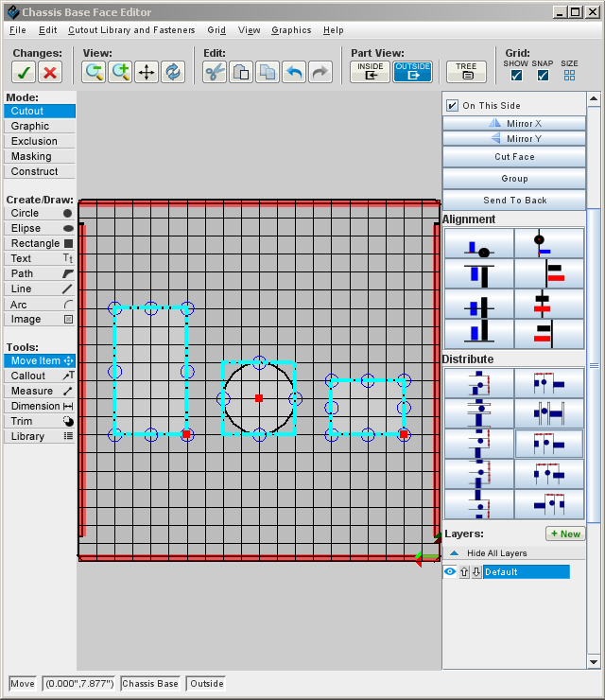Open the TREE view button
The width and height of the screenshot is (605, 700).
click(466, 72)
